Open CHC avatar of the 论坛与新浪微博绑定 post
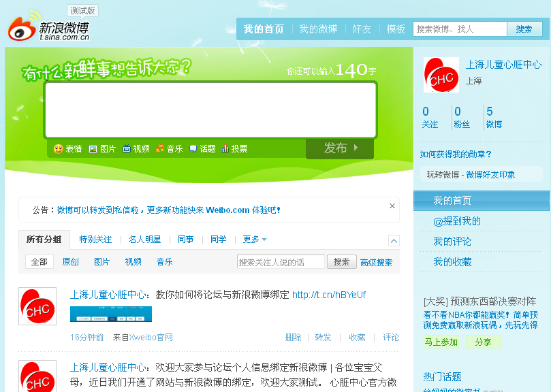Image resolution: width=551 pixels, height=392 pixels. click(37, 306)
